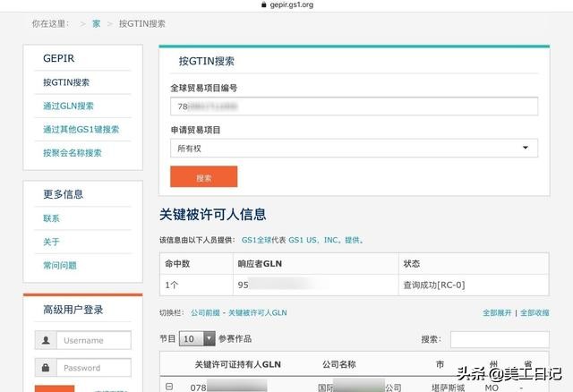Sort by 公司名称 column header

tap(338, 364)
